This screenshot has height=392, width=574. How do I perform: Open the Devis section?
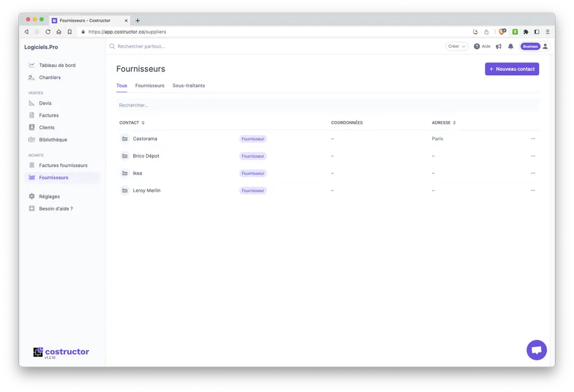(45, 103)
